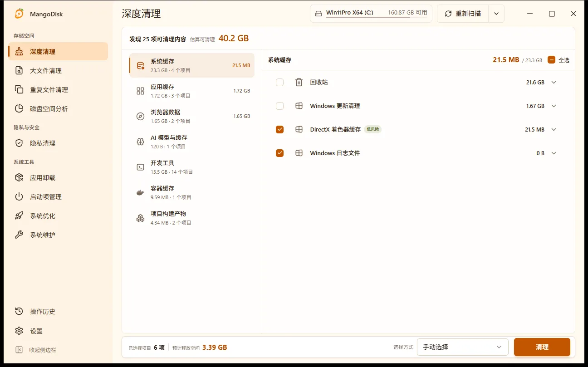This screenshot has height=367, width=588.
Task: Click the 磁盘空间分析 pie chart icon
Action: pos(19,109)
